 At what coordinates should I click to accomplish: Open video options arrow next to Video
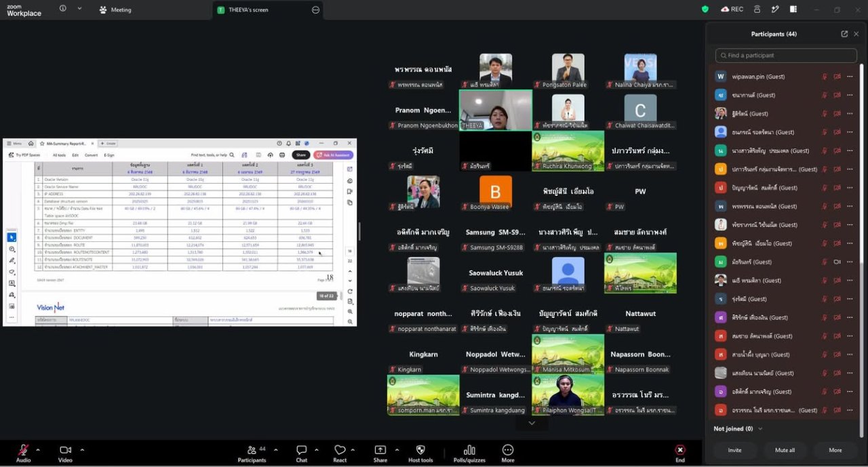[82, 449]
